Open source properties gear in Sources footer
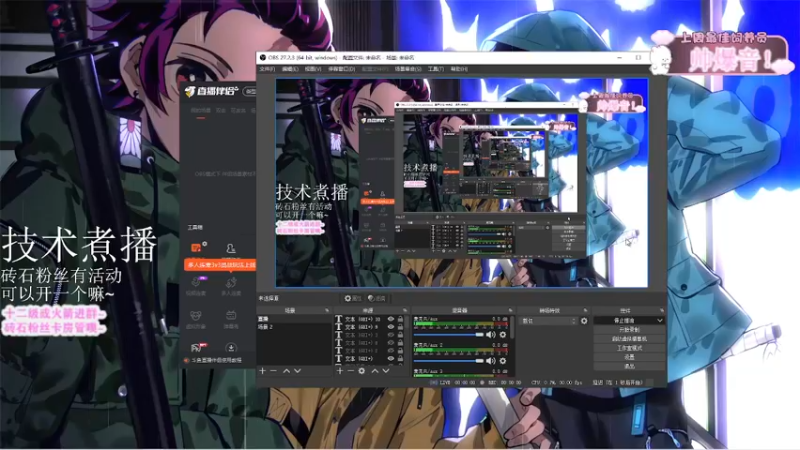Viewport: 800px width, 450px height. [362, 371]
